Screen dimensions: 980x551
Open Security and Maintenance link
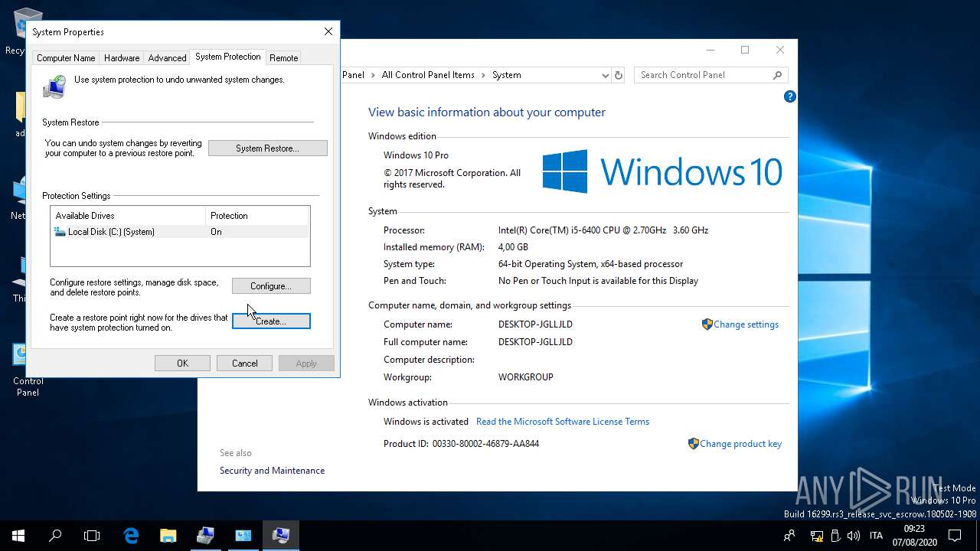(272, 471)
